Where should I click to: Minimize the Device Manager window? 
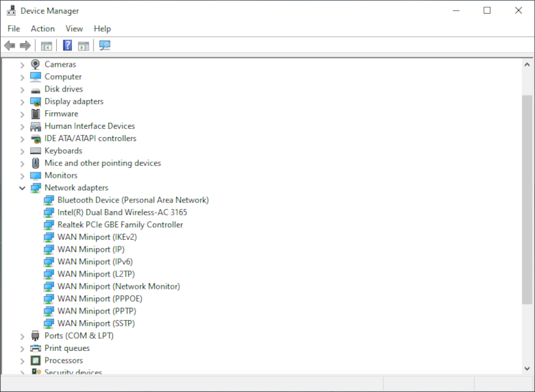[456, 10]
